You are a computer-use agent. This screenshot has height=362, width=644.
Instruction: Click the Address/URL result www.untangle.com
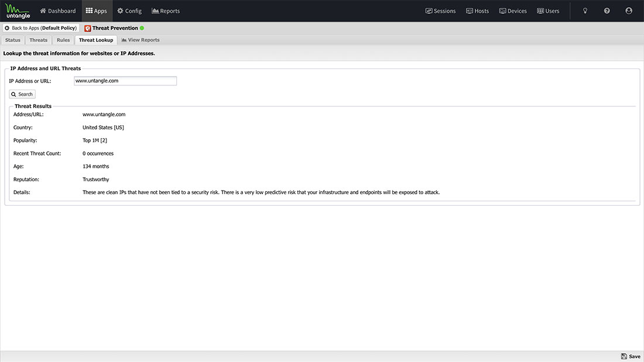click(x=104, y=115)
